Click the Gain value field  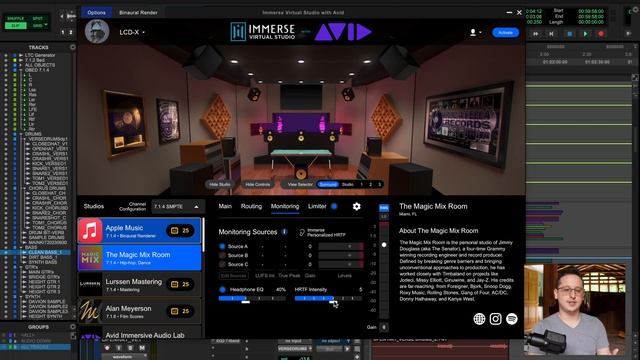(384, 327)
